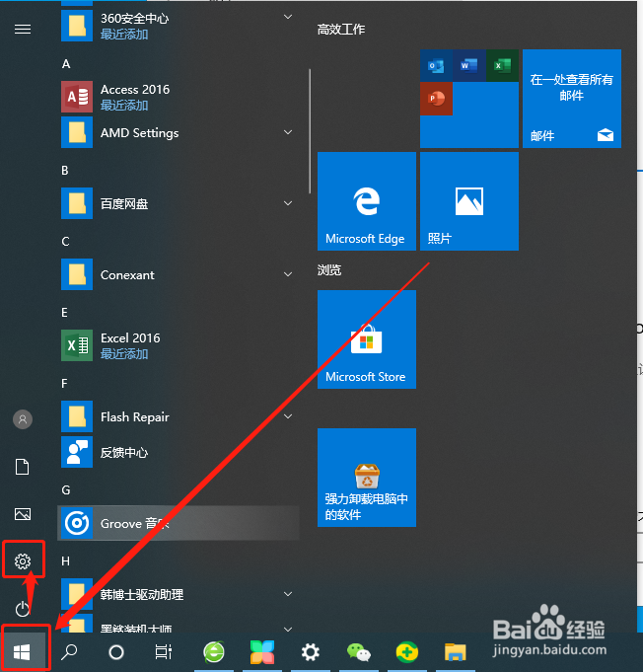Launch Excel 2016 from app list
This screenshot has width=643, height=672.
pos(178,345)
